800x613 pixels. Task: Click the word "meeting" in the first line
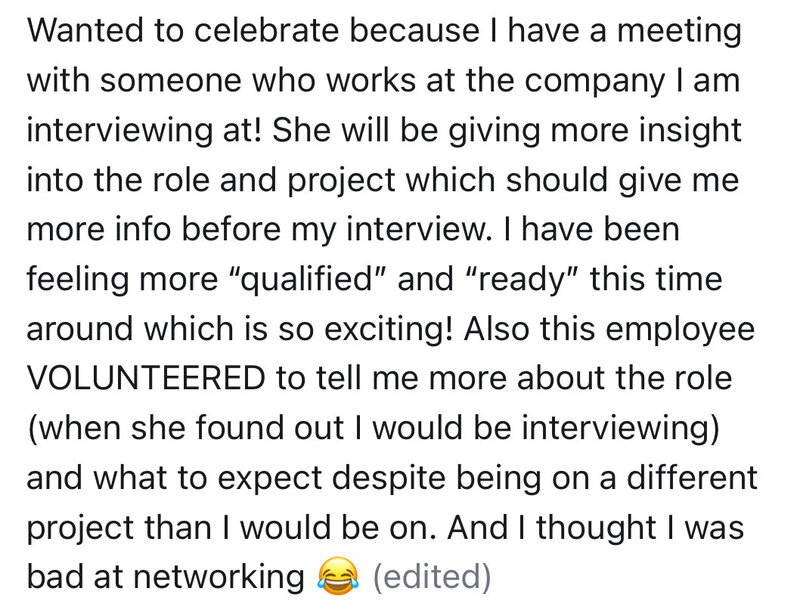click(x=680, y=30)
